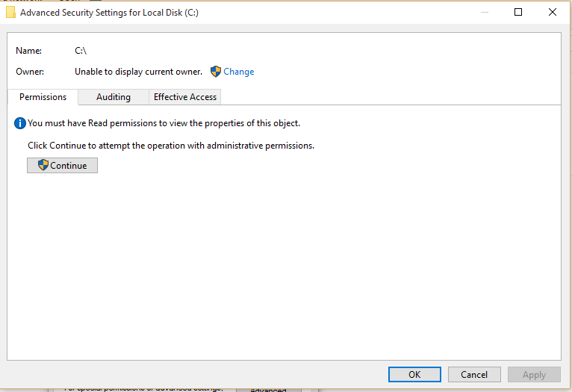Image resolution: width=572 pixels, height=392 pixels.
Task: Maximize the Advanced Security Settings window
Action: (518, 12)
